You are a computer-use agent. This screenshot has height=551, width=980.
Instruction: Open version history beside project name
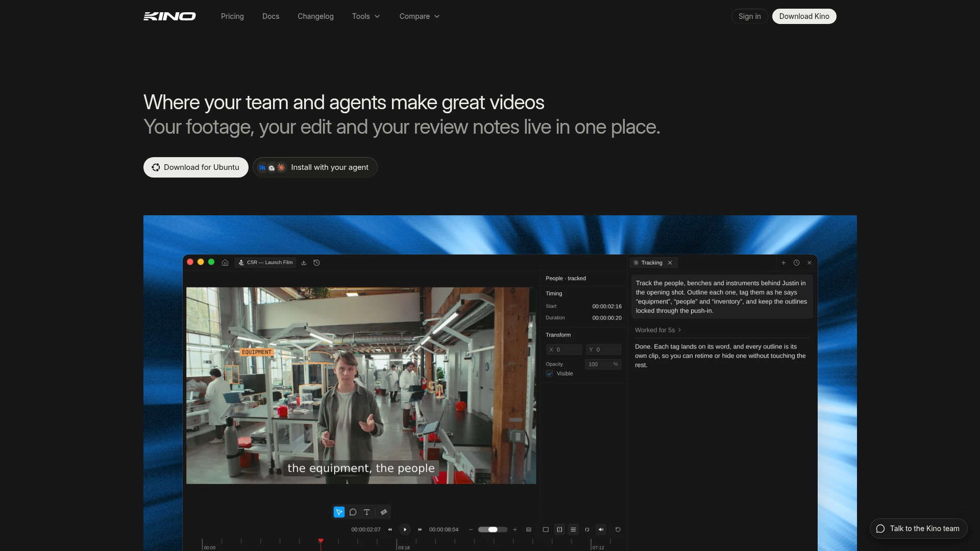point(316,263)
